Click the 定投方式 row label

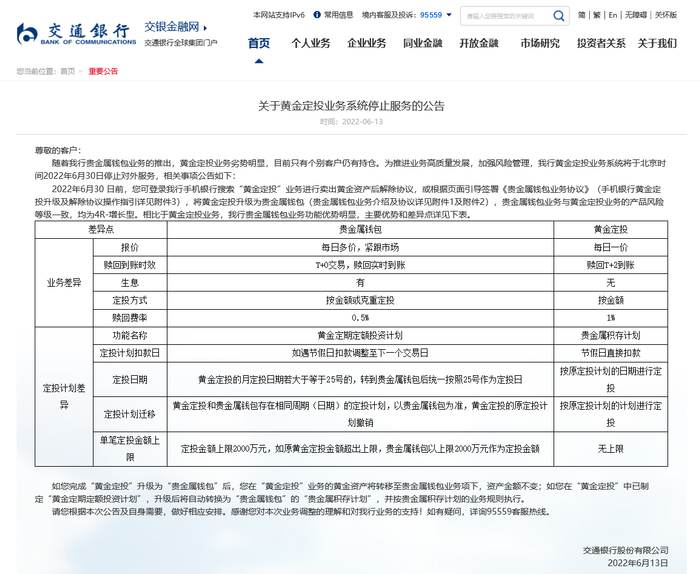[130, 300]
